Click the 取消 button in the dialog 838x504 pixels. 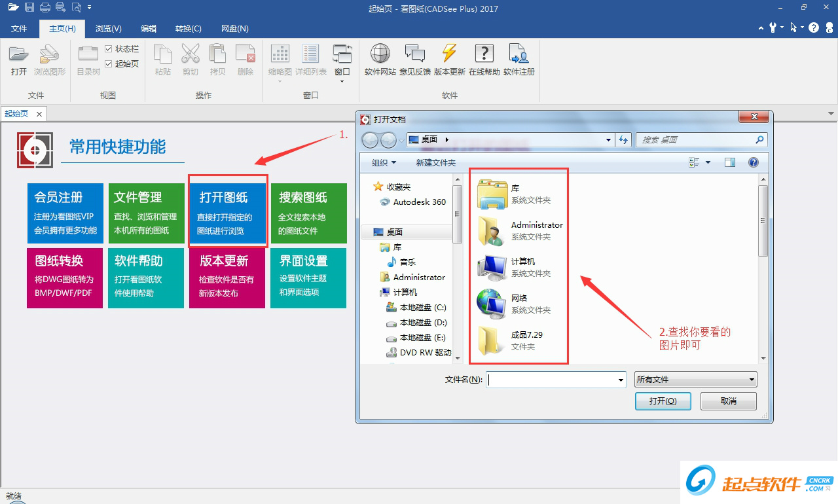coord(729,401)
